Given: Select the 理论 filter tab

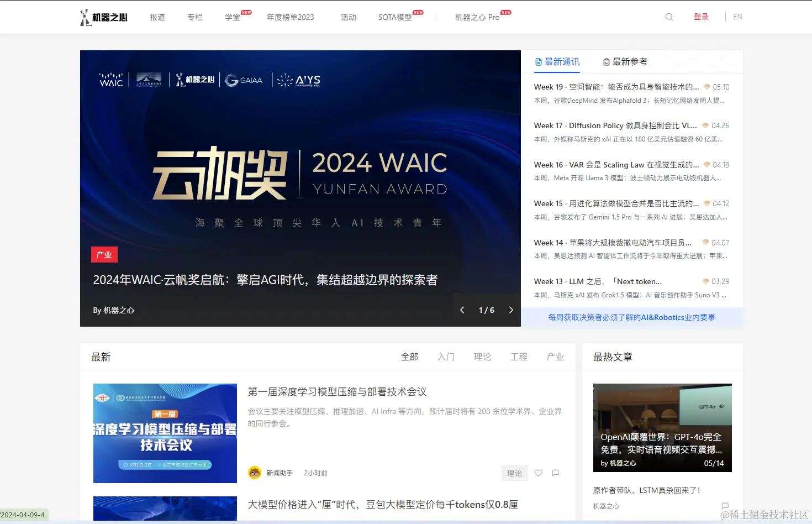Looking at the screenshot, I should pyautogui.click(x=482, y=357).
